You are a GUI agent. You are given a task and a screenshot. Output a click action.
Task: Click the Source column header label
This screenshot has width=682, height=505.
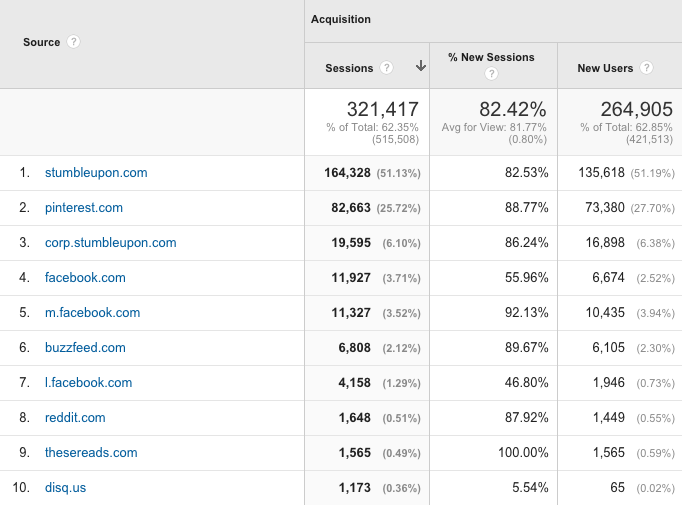pos(41,42)
